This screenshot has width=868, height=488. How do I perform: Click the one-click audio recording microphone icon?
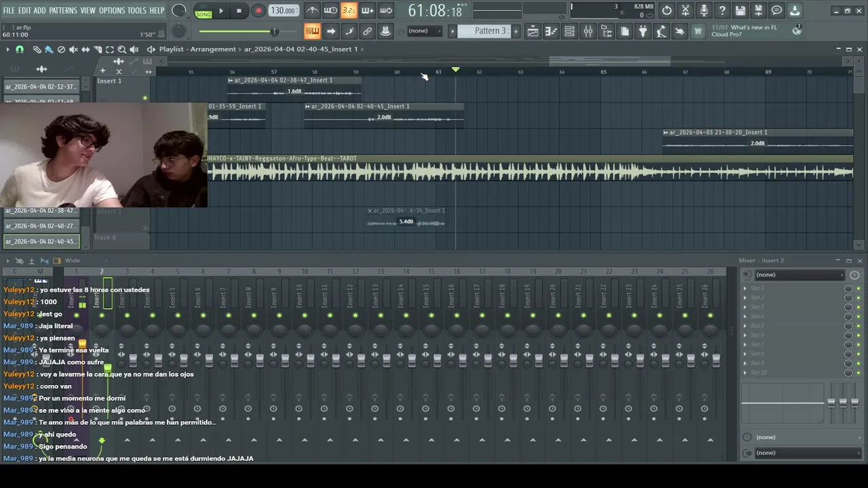tap(704, 10)
